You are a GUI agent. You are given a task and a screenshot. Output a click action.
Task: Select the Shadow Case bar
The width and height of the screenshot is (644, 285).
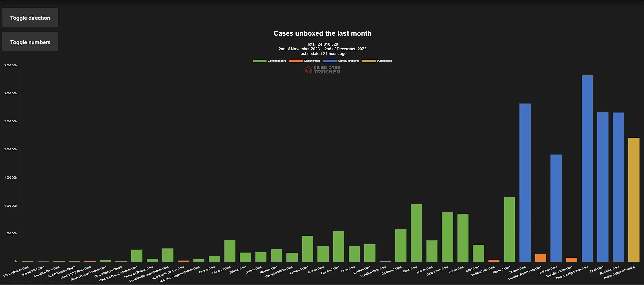point(261,257)
